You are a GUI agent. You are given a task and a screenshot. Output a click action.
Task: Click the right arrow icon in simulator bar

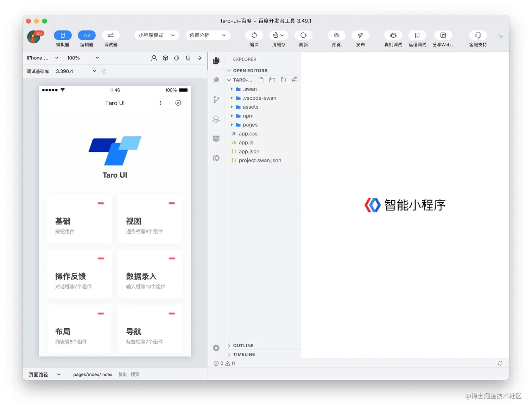coord(199,58)
